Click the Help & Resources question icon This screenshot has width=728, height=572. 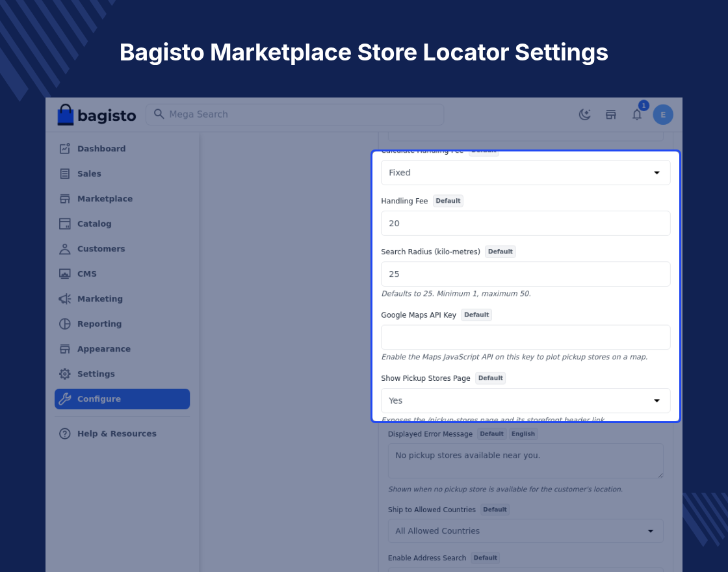(65, 434)
